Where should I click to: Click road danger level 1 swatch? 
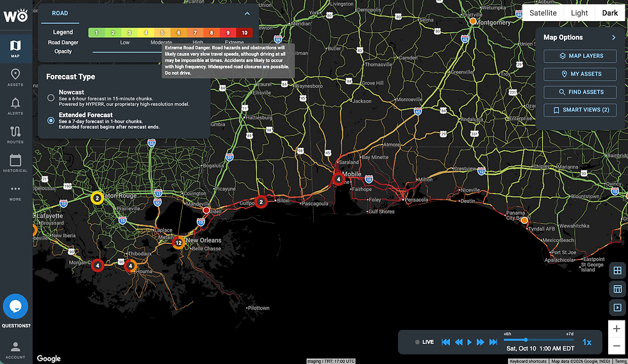point(97,33)
